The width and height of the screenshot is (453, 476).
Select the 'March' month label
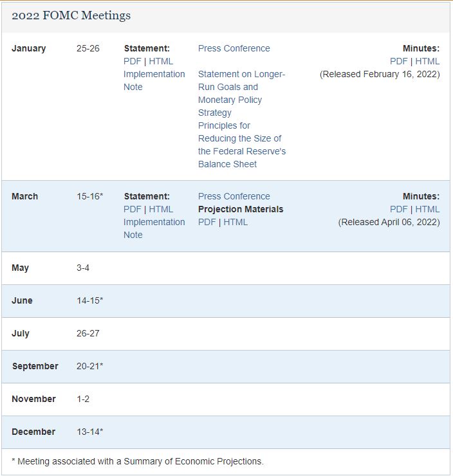point(25,196)
